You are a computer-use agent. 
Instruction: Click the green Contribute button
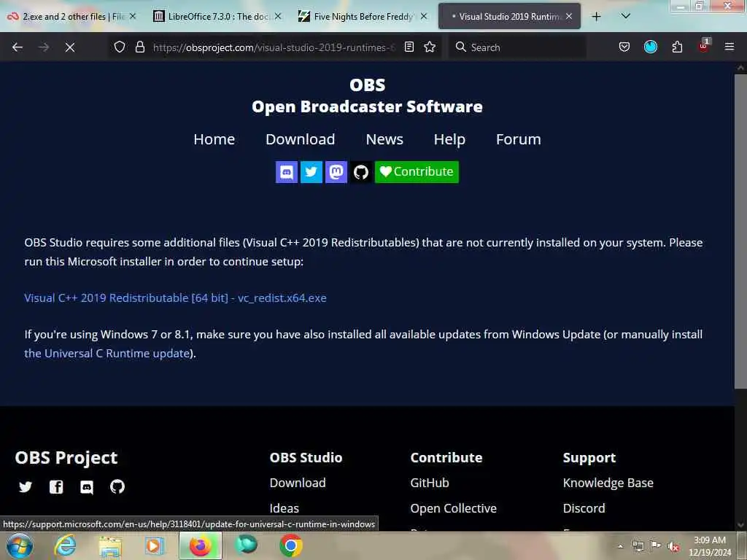click(417, 172)
